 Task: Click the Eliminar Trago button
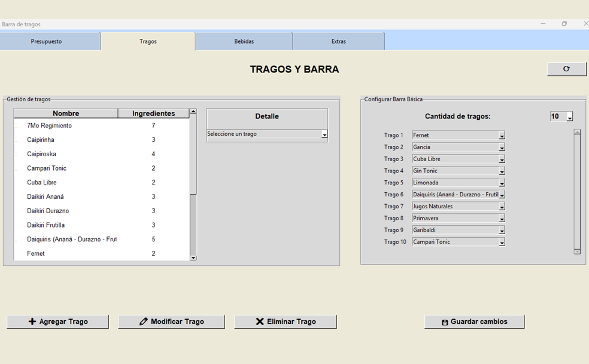click(x=286, y=321)
